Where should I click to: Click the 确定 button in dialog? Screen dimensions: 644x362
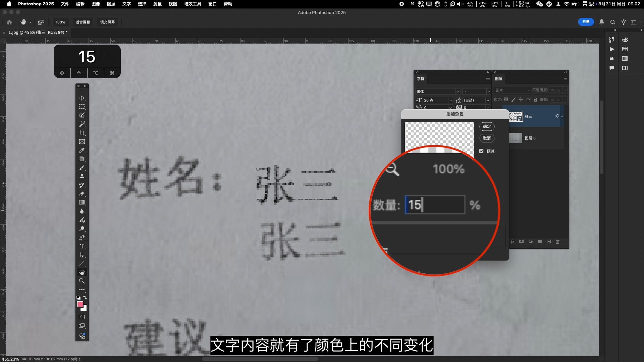click(487, 126)
